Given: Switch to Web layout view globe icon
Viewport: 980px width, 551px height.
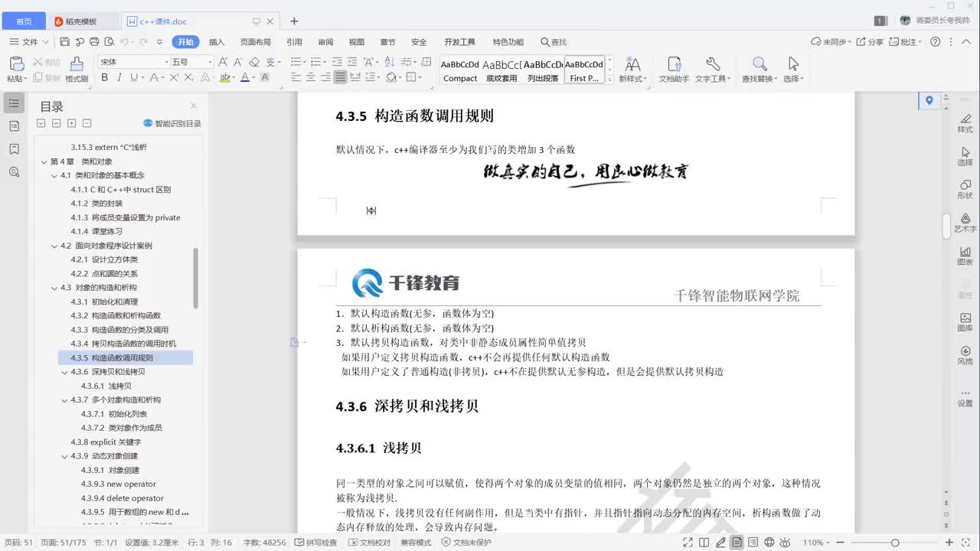Looking at the screenshot, I should 769,543.
